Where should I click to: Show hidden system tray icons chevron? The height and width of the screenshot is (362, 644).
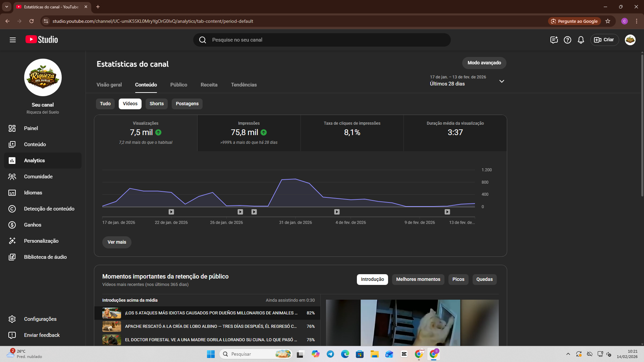568,354
